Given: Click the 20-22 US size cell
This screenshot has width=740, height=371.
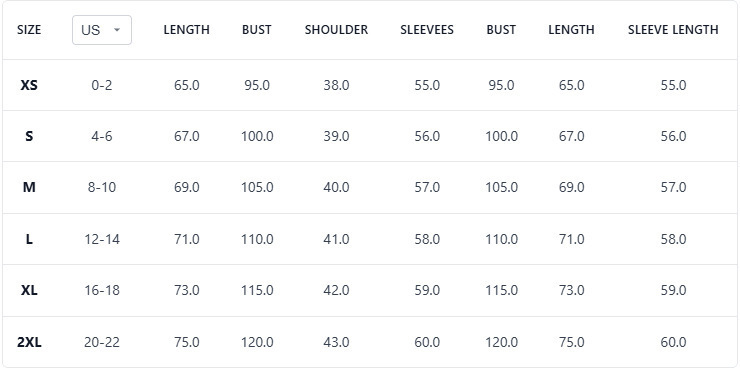Looking at the screenshot, I should pos(102,342).
